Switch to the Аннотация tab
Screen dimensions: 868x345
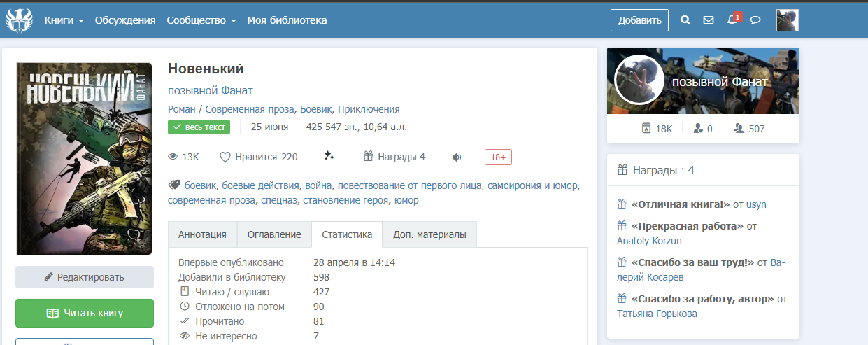[x=202, y=234]
